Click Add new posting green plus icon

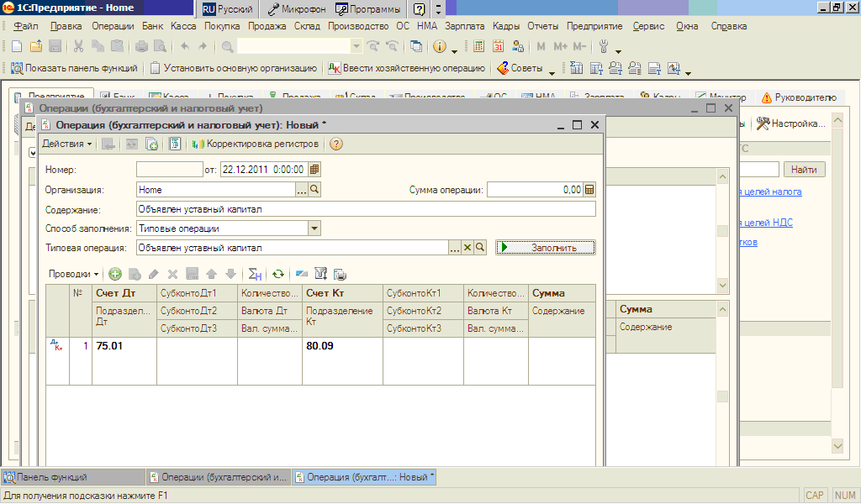(114, 274)
